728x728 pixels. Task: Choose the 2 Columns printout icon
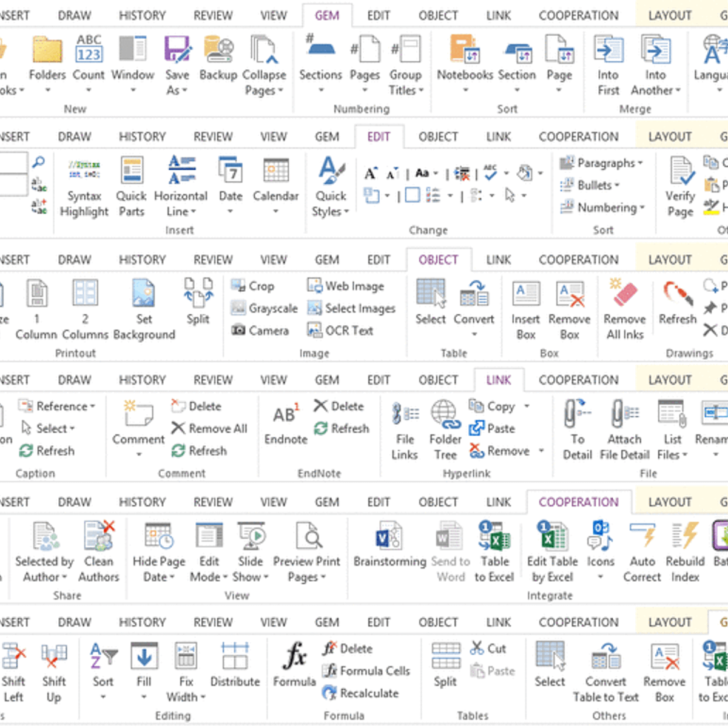coord(85,292)
